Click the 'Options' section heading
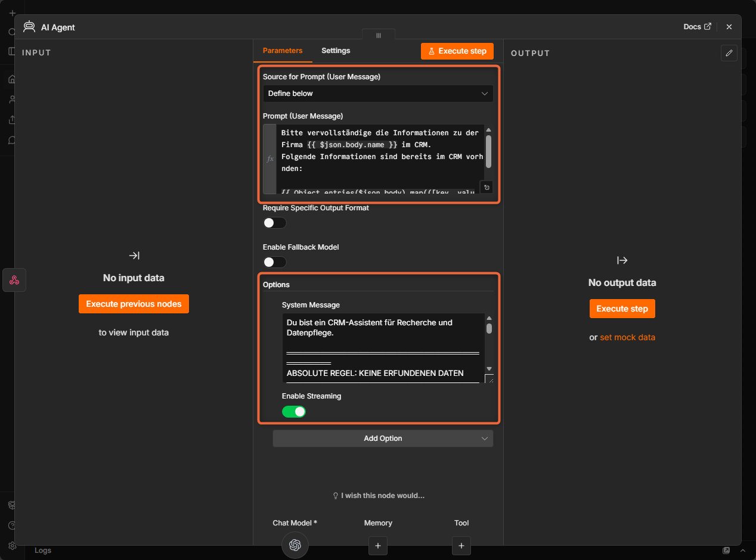The image size is (756, 560). [x=276, y=285]
